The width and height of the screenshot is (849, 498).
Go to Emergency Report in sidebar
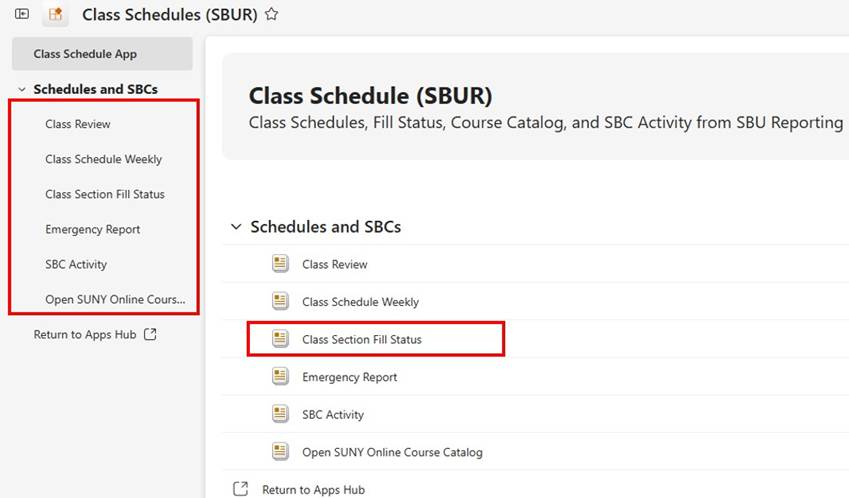93,230
